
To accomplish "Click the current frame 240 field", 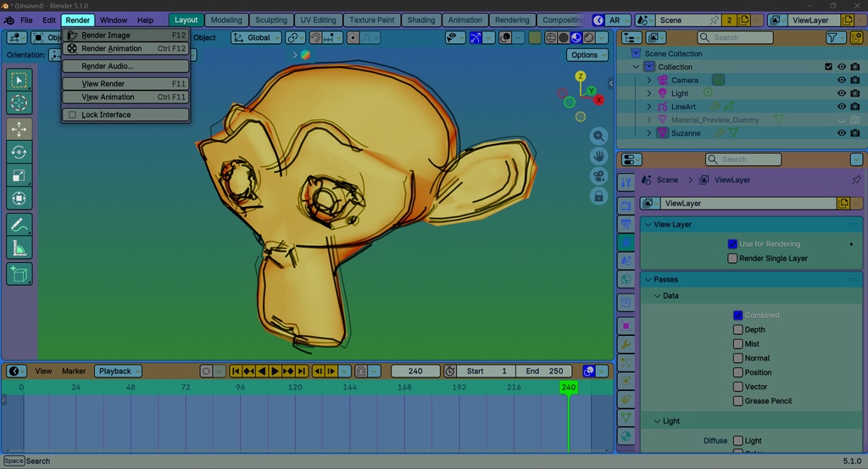I will click(x=415, y=371).
